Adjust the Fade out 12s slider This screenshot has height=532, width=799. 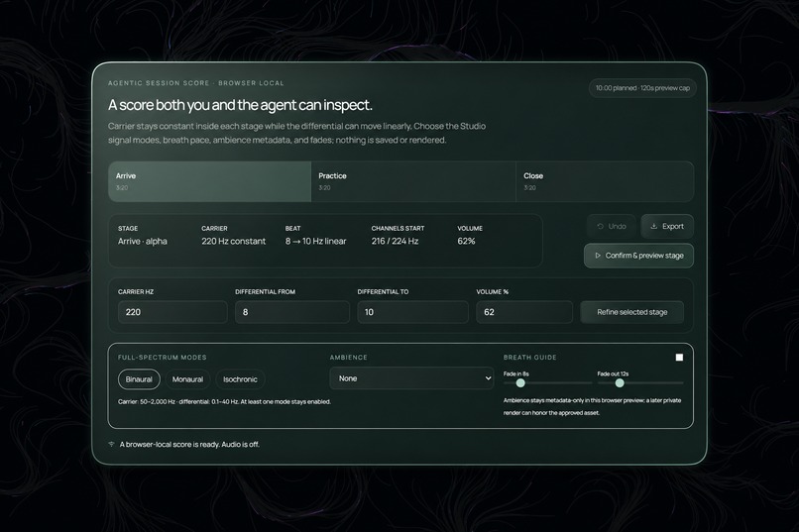pyautogui.click(x=640, y=382)
